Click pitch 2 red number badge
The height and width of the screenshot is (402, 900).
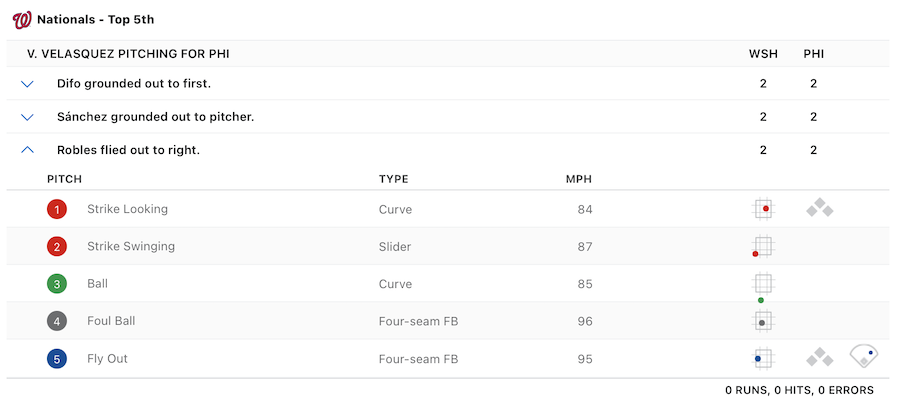click(x=58, y=247)
